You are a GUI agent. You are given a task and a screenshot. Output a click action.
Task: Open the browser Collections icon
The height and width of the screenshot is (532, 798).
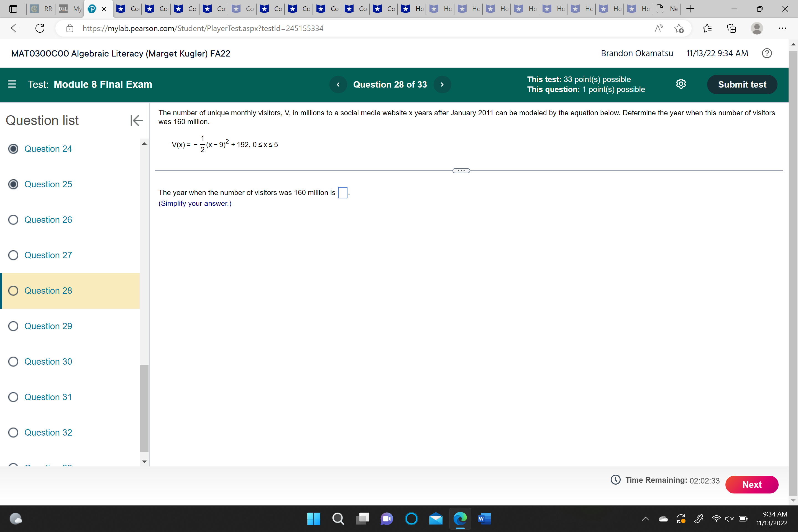731,28
